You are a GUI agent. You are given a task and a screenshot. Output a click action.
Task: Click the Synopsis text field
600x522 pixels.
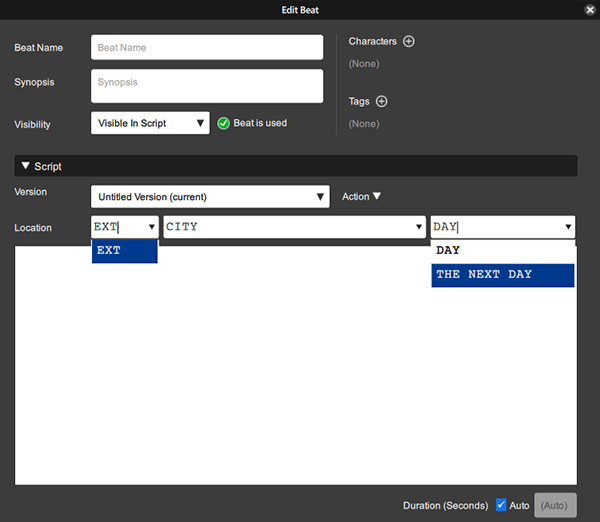207,86
